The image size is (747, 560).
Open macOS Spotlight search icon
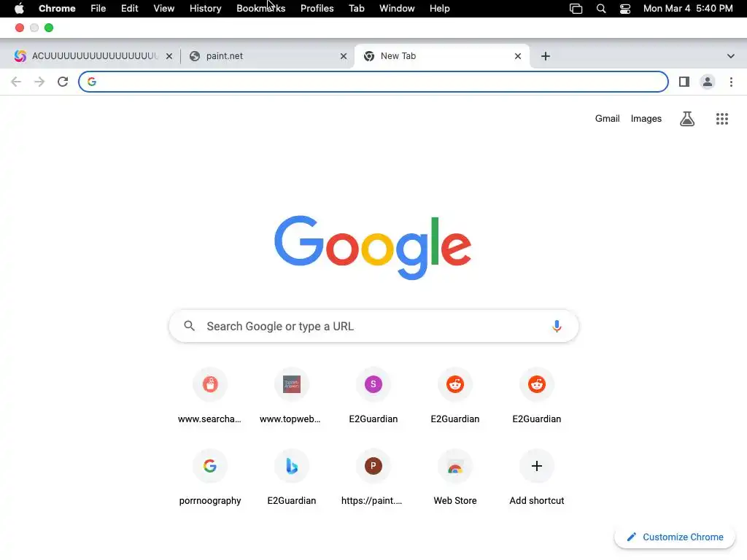point(601,9)
